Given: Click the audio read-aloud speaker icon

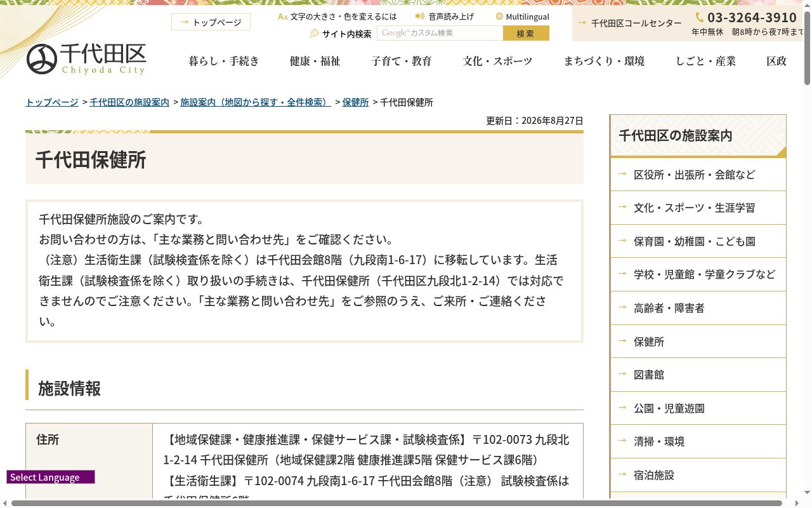Looking at the screenshot, I should tap(420, 17).
